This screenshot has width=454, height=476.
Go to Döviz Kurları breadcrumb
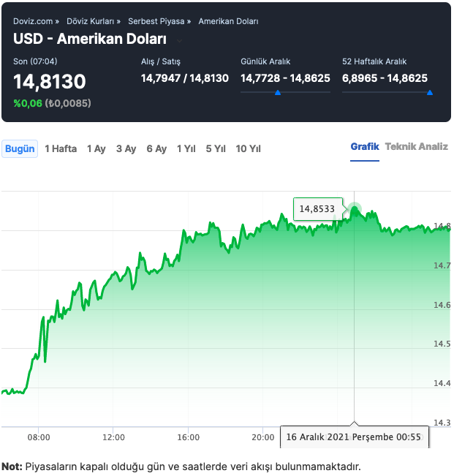coord(91,21)
